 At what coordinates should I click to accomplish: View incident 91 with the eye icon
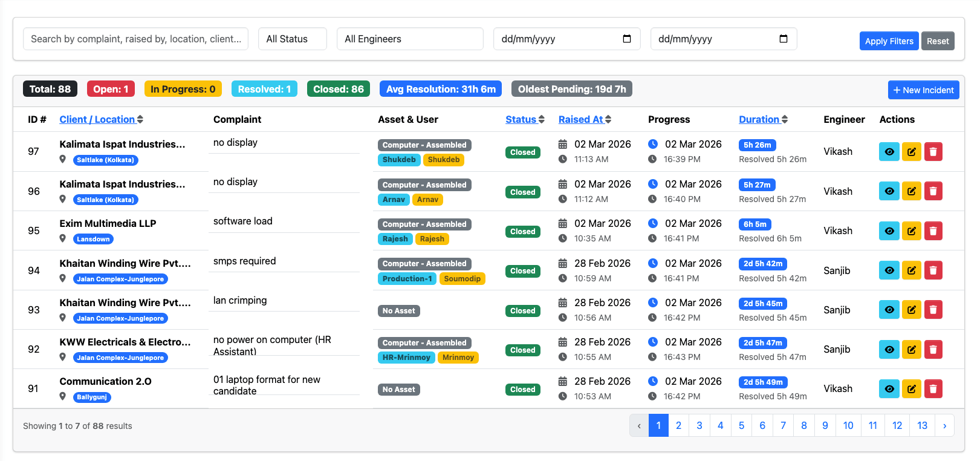point(889,388)
